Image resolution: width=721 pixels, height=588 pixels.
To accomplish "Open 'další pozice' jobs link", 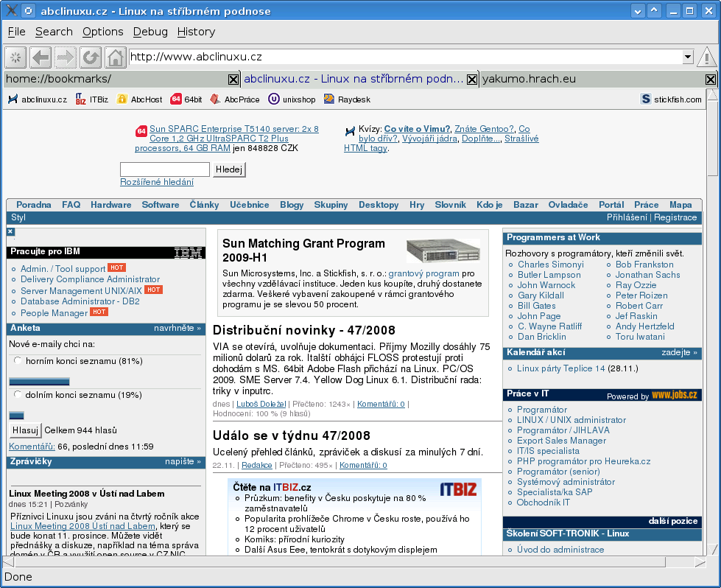I will pyautogui.click(x=672, y=521).
